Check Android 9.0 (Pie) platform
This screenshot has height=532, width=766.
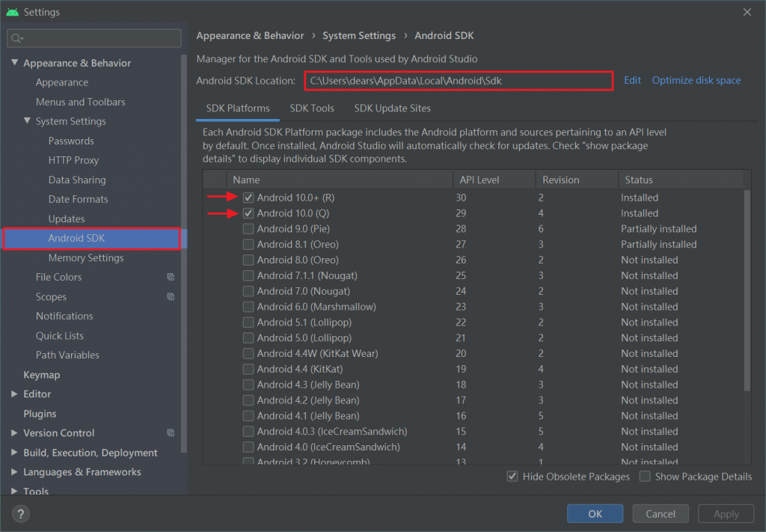248,229
